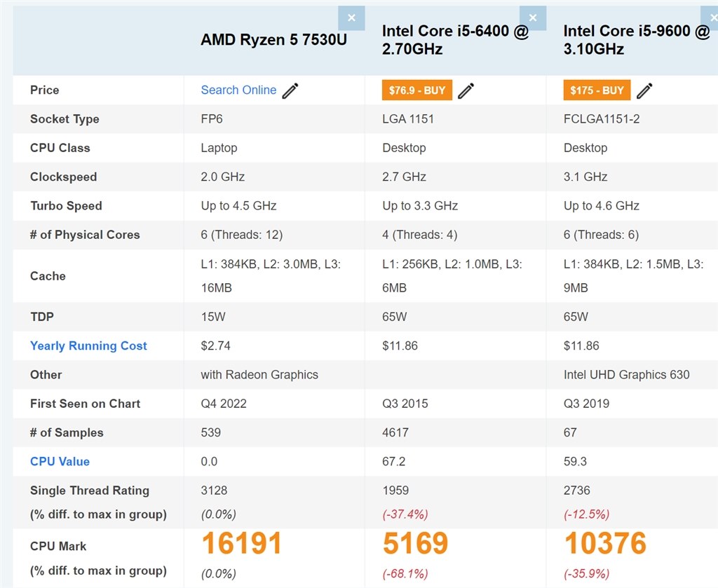
Task: Click First Seen on Chart label
Action: (85, 404)
